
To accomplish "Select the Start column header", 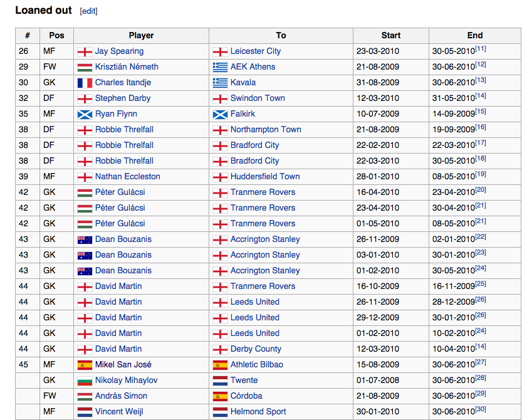I will coord(391,36).
